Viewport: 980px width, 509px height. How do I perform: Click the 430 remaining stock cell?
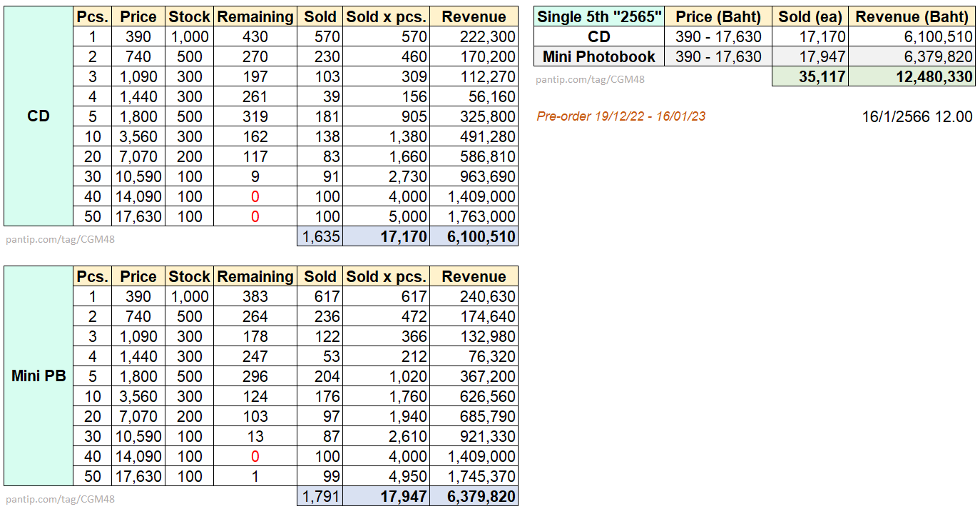[255, 37]
